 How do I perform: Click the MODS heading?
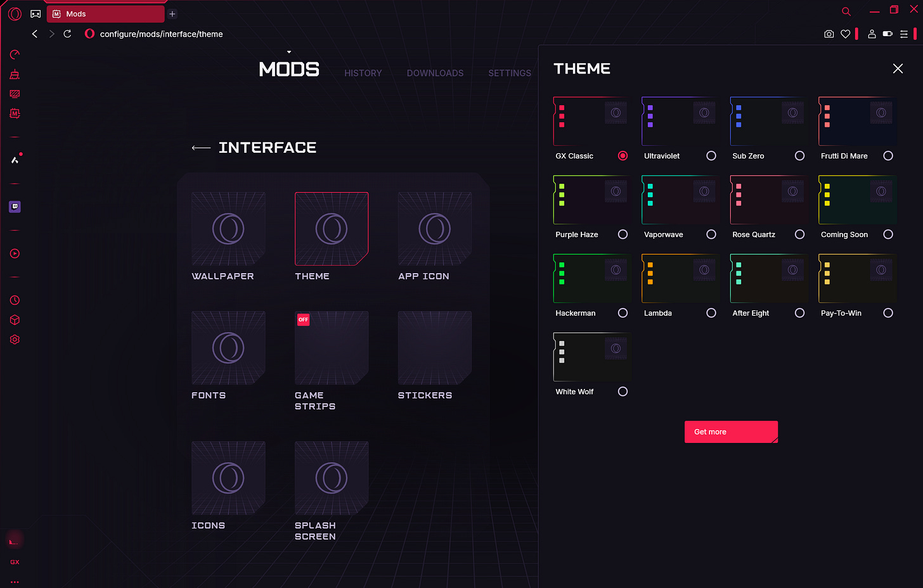289,69
